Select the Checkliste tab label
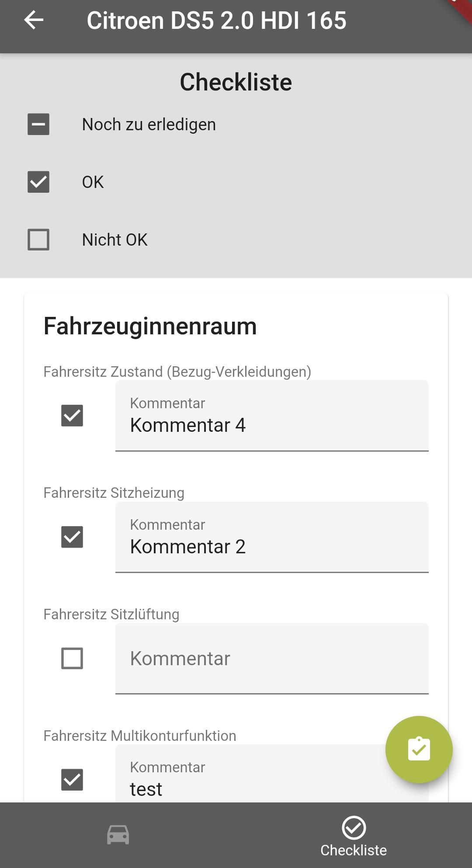 [354, 850]
